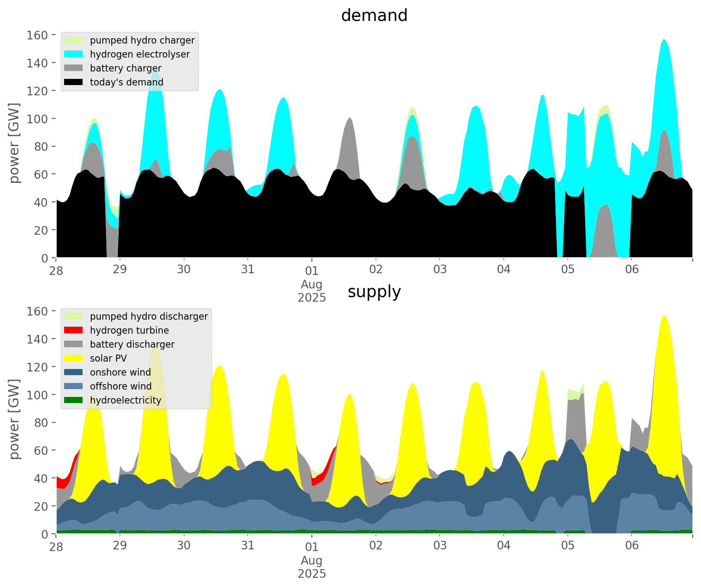Select the 'battery charger' legend label

(x=125, y=68)
